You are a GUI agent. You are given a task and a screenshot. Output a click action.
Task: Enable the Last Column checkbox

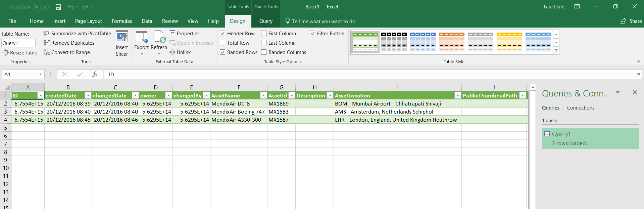(x=264, y=43)
